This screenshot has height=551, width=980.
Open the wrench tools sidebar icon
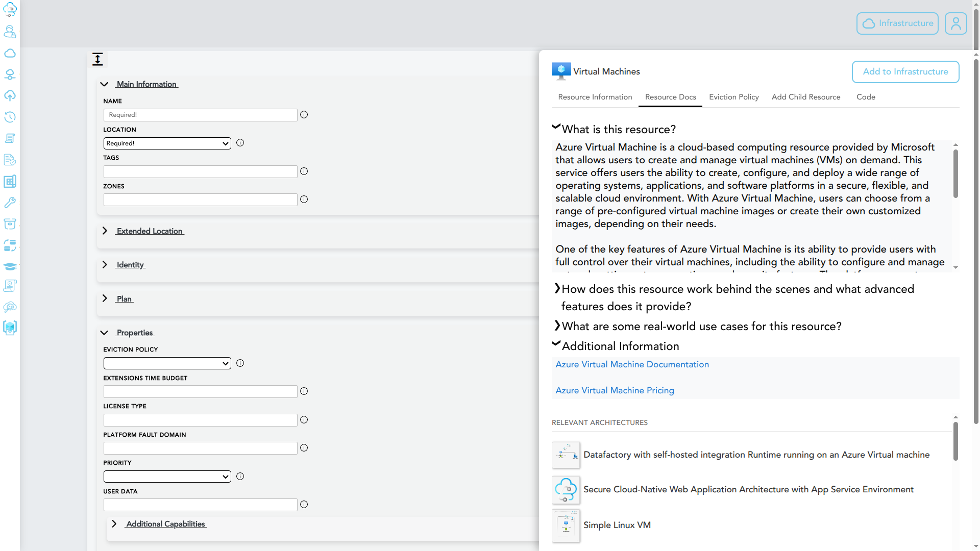[10, 203]
